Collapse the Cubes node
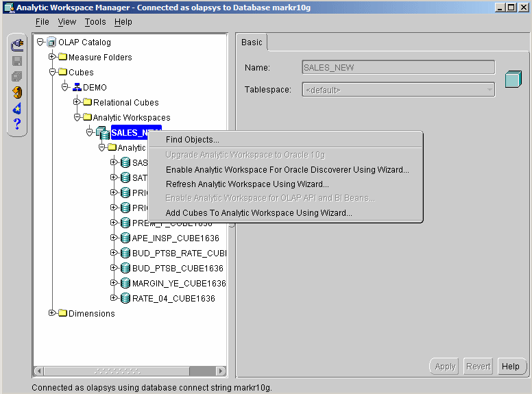This screenshot has height=394, width=532. [x=52, y=72]
